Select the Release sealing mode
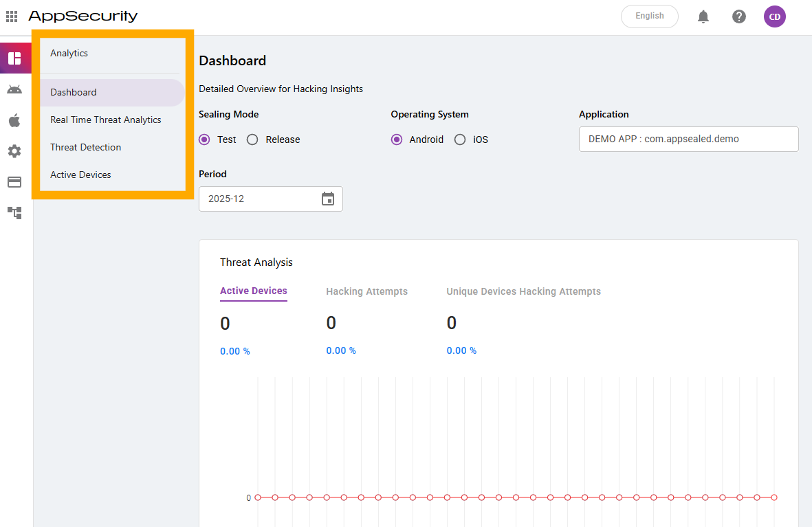The height and width of the screenshot is (527, 812). (252, 139)
